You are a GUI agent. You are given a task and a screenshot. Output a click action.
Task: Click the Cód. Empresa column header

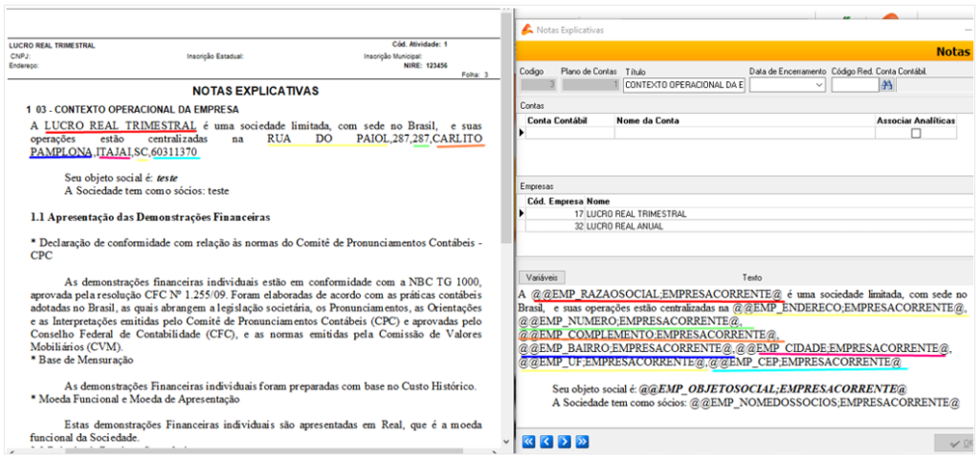point(555,202)
